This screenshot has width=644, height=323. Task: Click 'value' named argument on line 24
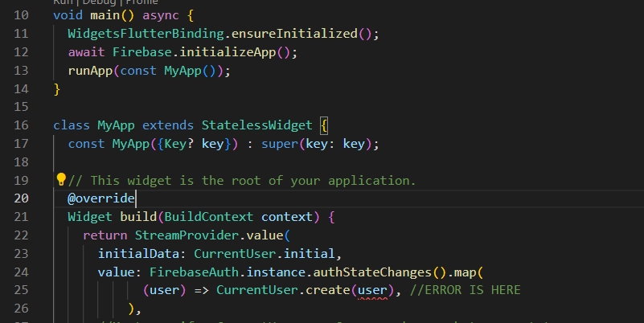[x=117, y=272]
